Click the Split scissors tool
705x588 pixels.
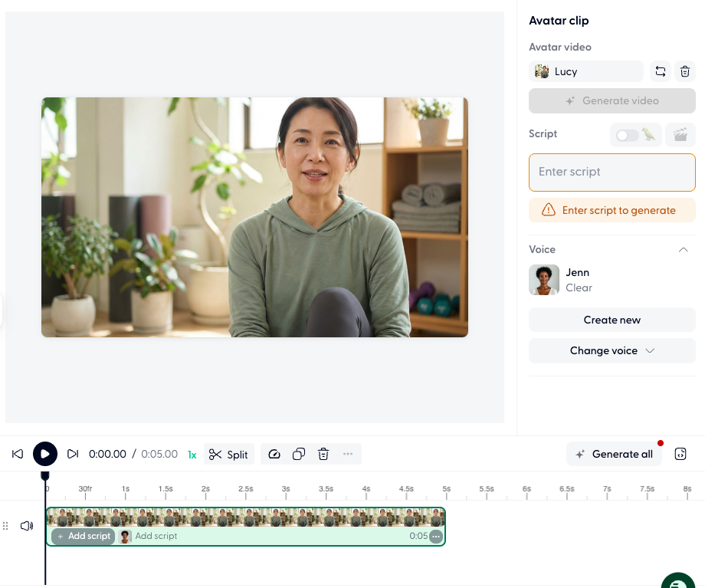(x=229, y=454)
